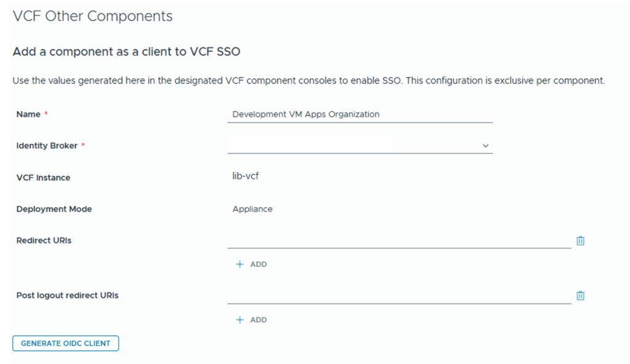Viewport: 630px width, 364px height.
Task: Click the VCF Other Components page heading
Action: 92,17
